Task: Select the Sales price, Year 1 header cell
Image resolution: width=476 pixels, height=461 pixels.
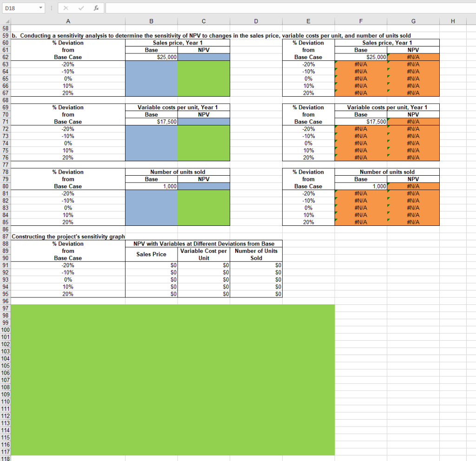Action: (x=177, y=42)
